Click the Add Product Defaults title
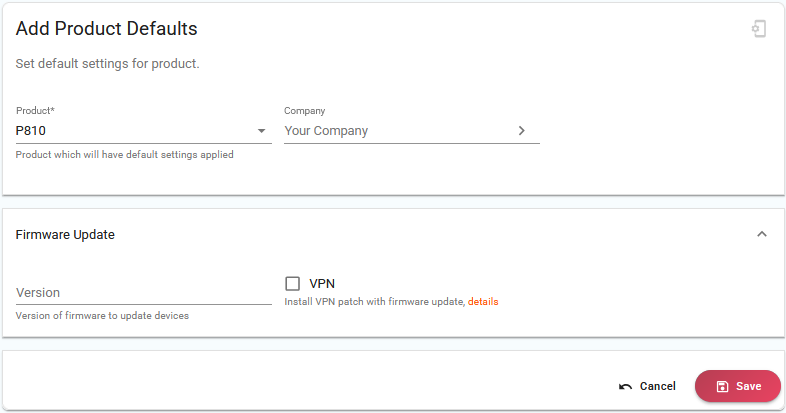The image size is (786, 413). tap(106, 29)
